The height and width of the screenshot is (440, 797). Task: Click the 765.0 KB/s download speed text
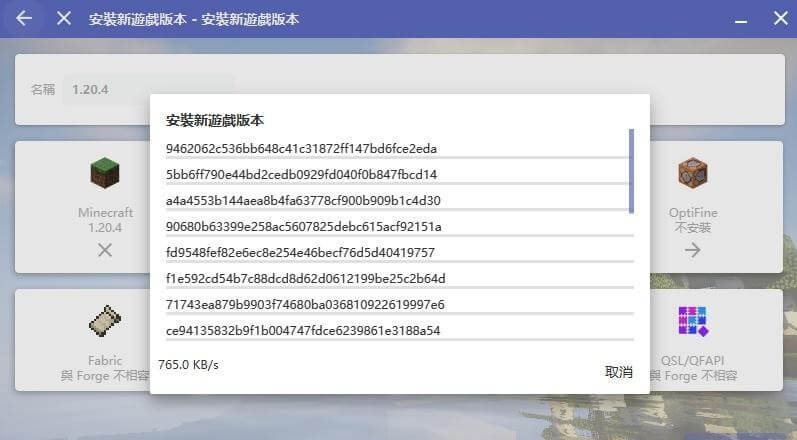188,365
